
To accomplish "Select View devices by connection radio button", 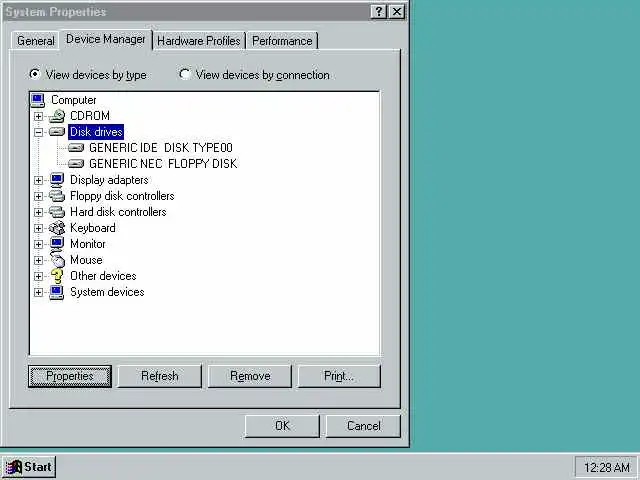I will click(184, 74).
